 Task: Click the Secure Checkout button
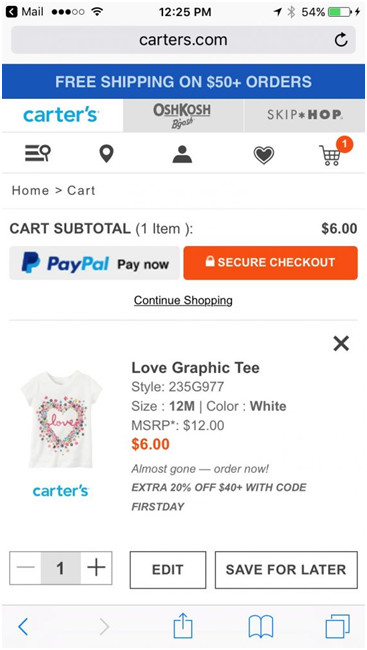coord(270,263)
